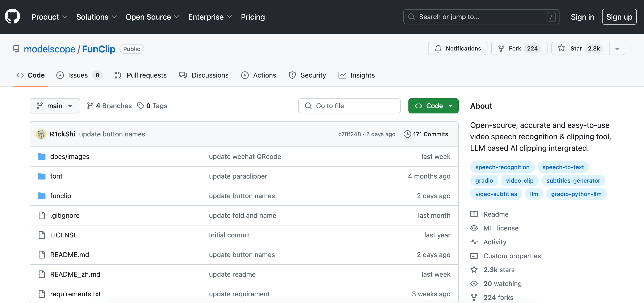This screenshot has height=303, width=644.
Task: Click the docs/images folder icon
Action: pos(41,157)
